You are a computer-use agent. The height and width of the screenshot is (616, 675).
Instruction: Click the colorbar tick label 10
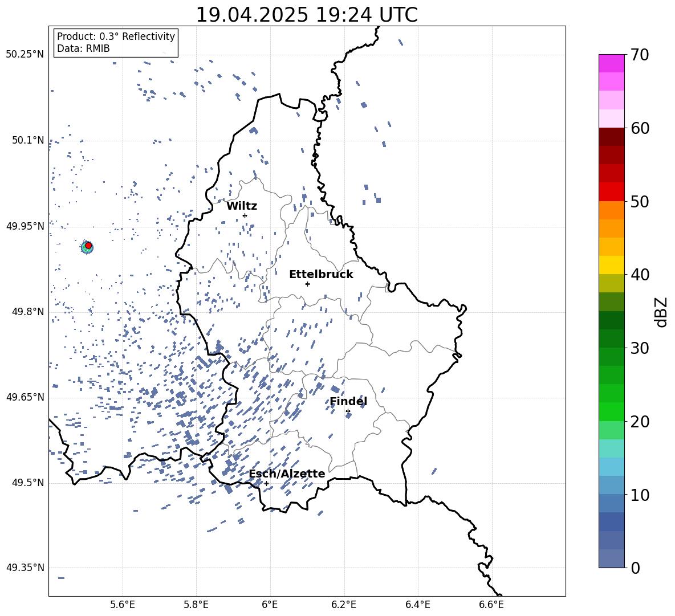coord(640,495)
